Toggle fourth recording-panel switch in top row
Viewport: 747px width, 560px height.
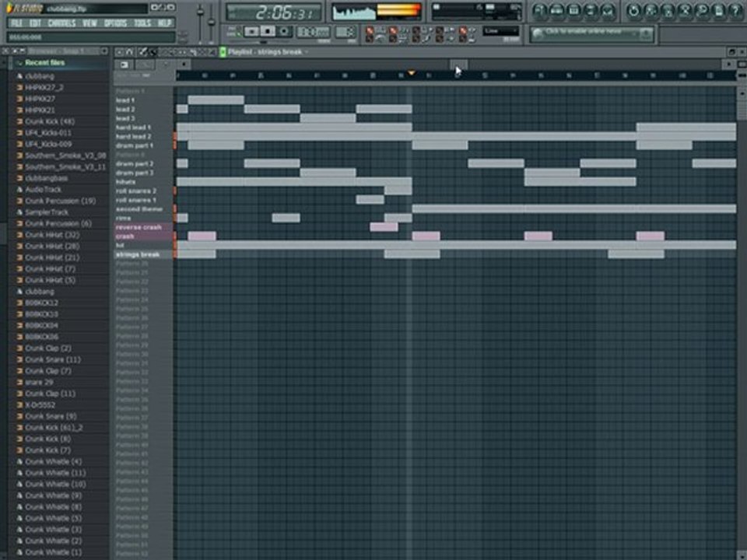pos(440,30)
